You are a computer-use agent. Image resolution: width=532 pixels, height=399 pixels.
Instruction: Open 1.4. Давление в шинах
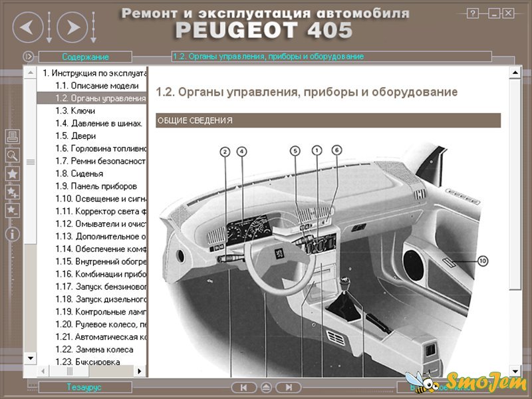coord(98,124)
